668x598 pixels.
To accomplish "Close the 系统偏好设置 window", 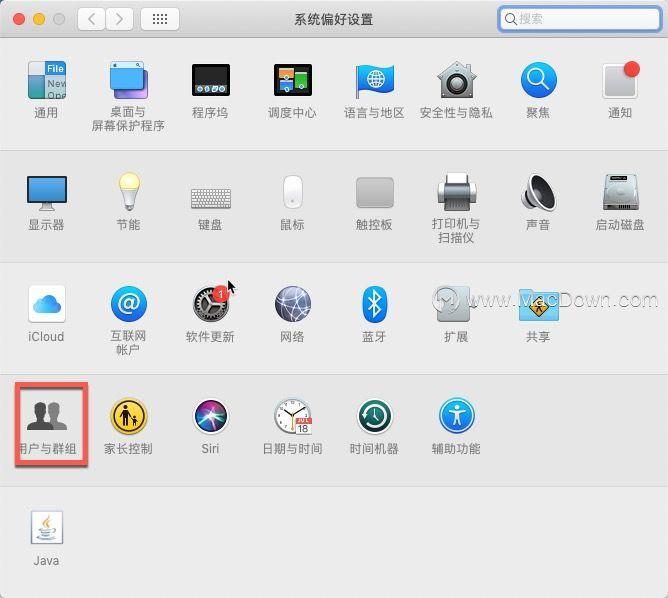I will tap(19, 19).
